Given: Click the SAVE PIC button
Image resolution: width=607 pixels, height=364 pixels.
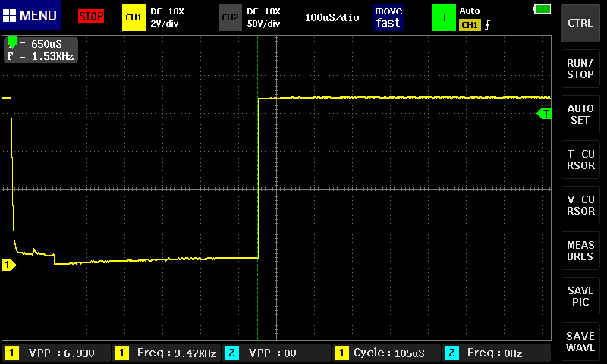Looking at the screenshot, I should [580, 297].
